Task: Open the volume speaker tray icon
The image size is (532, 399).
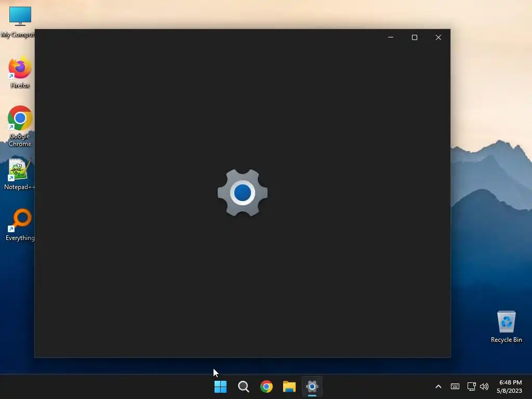Action: [x=484, y=387]
